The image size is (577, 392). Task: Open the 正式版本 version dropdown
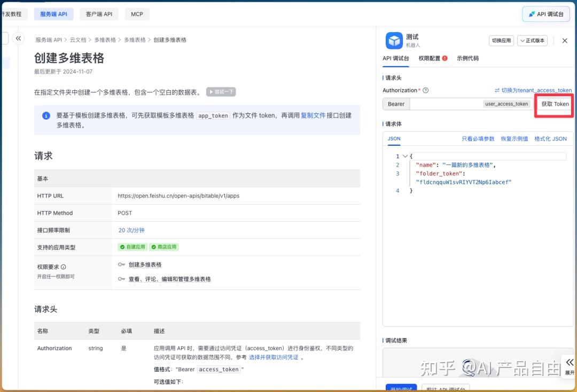point(532,41)
